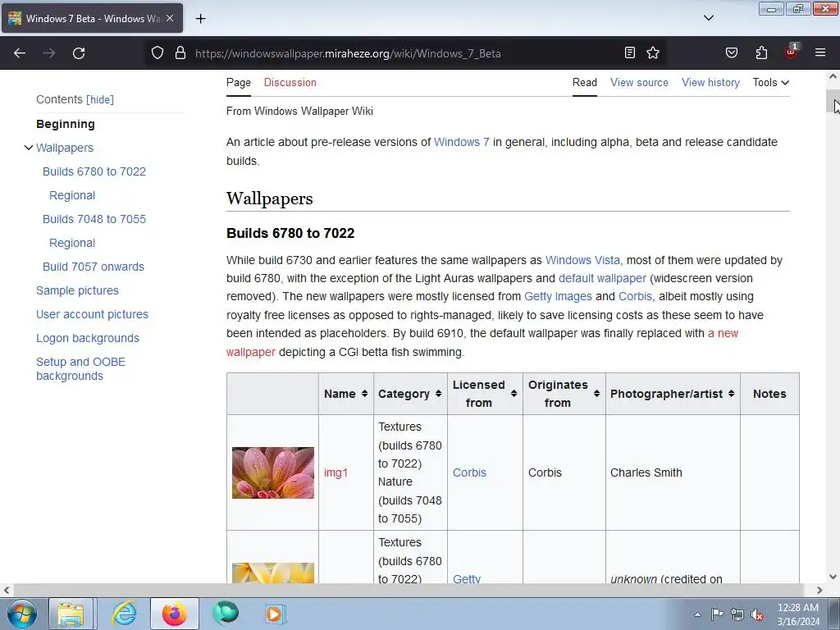The width and height of the screenshot is (840, 630).
Task: Go to Builds 6780 to 7022 in contents
Action: click(94, 171)
